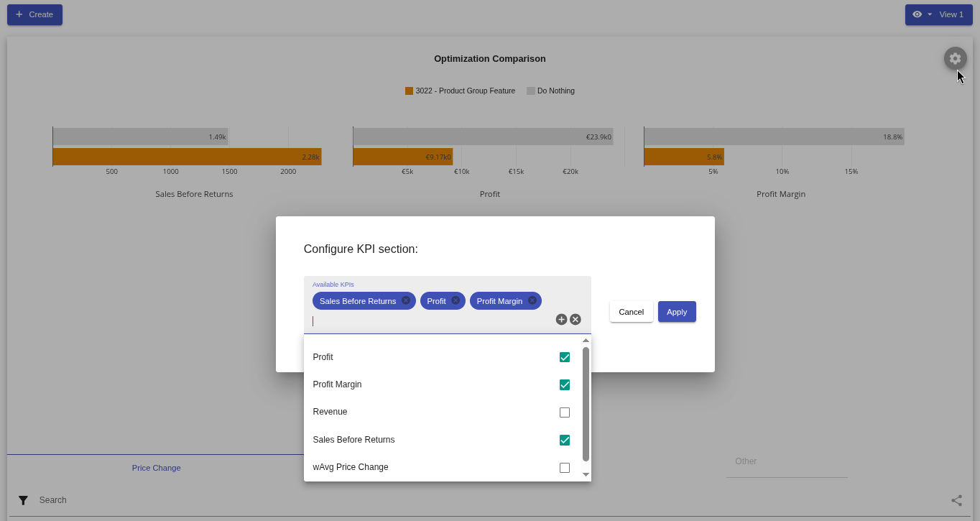Image resolution: width=980 pixels, height=521 pixels.
Task: Click the Available KPIs text input
Action: [x=431, y=321]
